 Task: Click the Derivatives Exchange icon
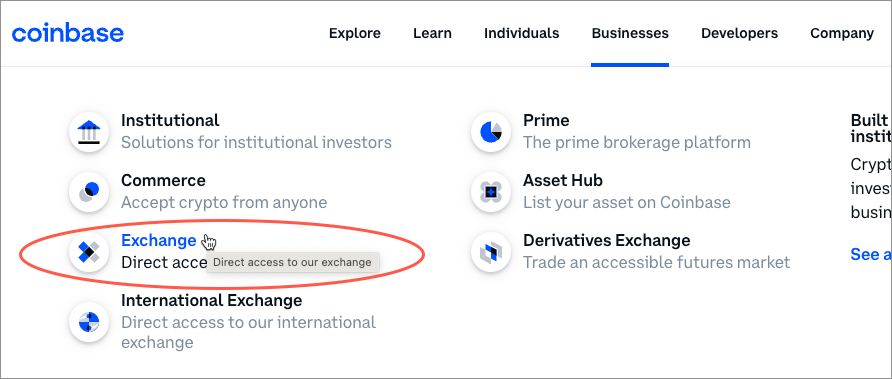(490, 252)
